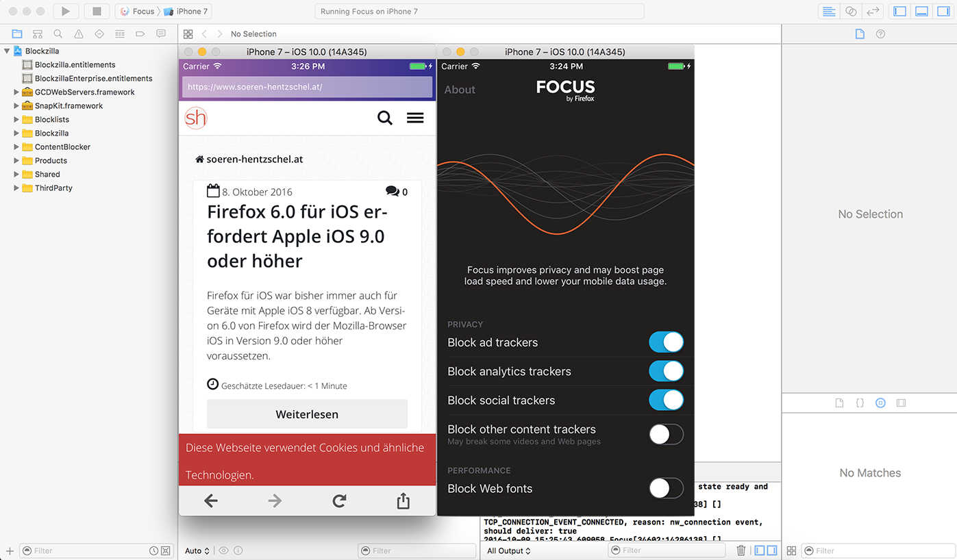Expand the ContentBlocker folder
This screenshot has width=957, height=560.
coord(16,147)
